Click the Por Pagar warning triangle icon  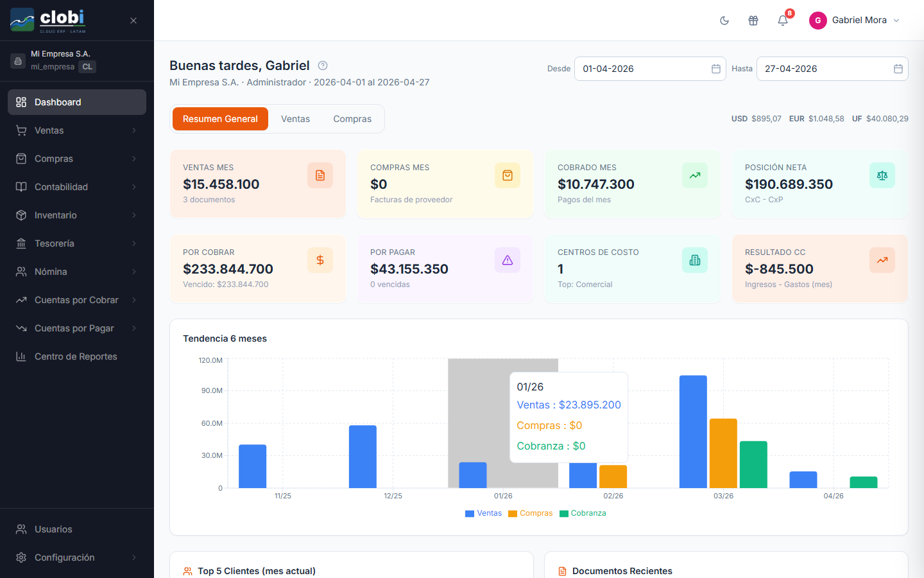508,260
